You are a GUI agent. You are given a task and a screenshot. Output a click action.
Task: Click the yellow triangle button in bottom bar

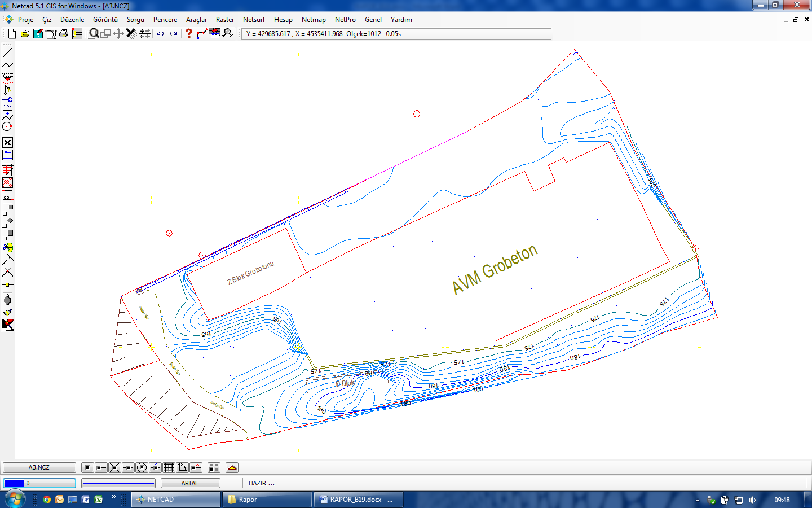[x=232, y=467]
